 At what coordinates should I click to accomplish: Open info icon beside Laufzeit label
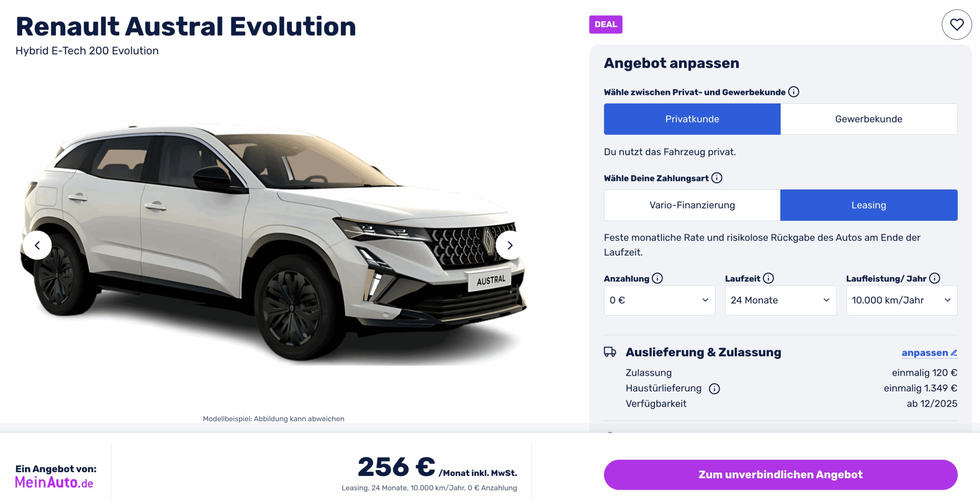point(768,278)
